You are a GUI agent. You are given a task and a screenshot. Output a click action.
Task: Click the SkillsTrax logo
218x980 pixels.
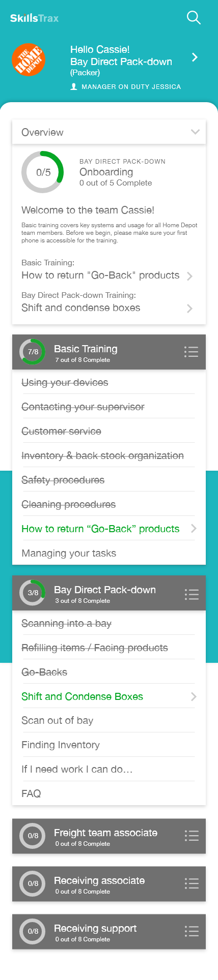[x=34, y=18]
